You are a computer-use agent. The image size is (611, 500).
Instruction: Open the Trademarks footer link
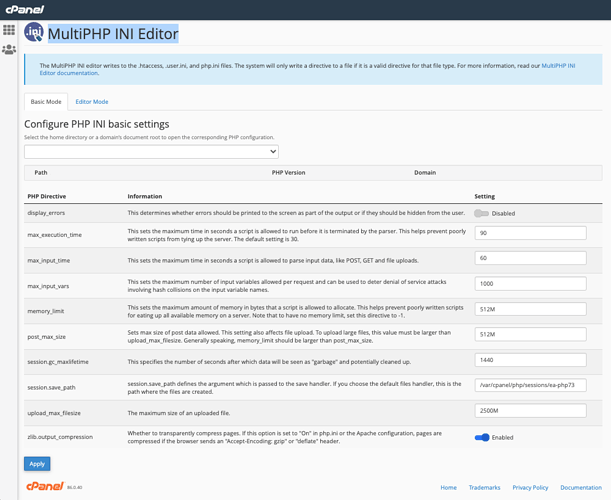pyautogui.click(x=484, y=488)
